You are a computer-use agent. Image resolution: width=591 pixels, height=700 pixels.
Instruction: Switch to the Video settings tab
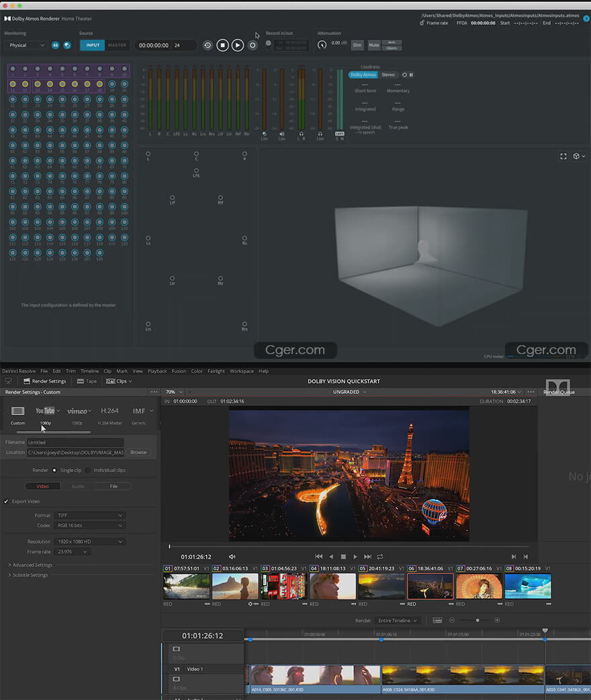(42, 486)
